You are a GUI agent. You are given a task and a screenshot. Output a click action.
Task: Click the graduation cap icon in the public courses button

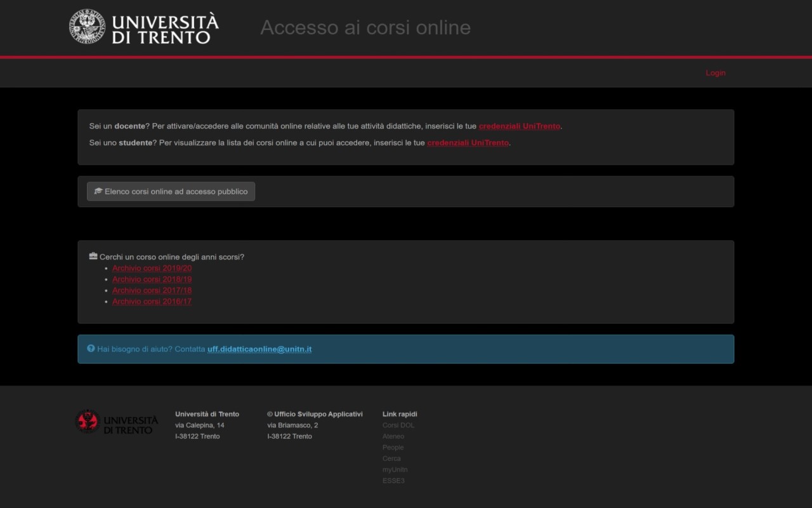tap(98, 191)
